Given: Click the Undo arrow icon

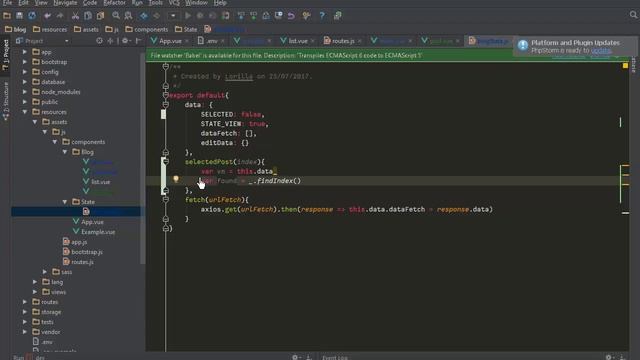Looking at the screenshot, I should (47, 16).
